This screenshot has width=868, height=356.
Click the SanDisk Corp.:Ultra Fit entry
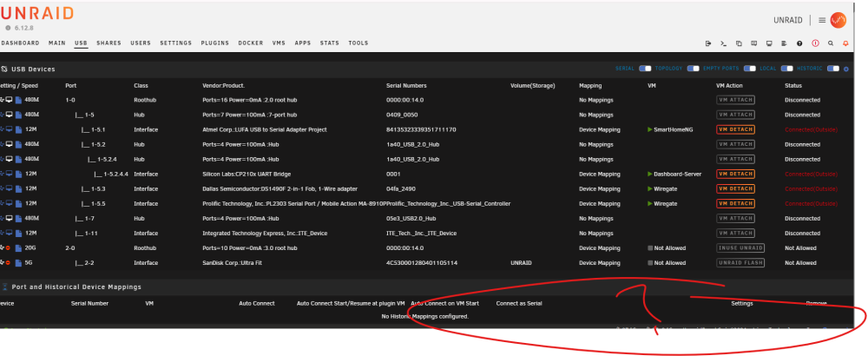(x=231, y=263)
